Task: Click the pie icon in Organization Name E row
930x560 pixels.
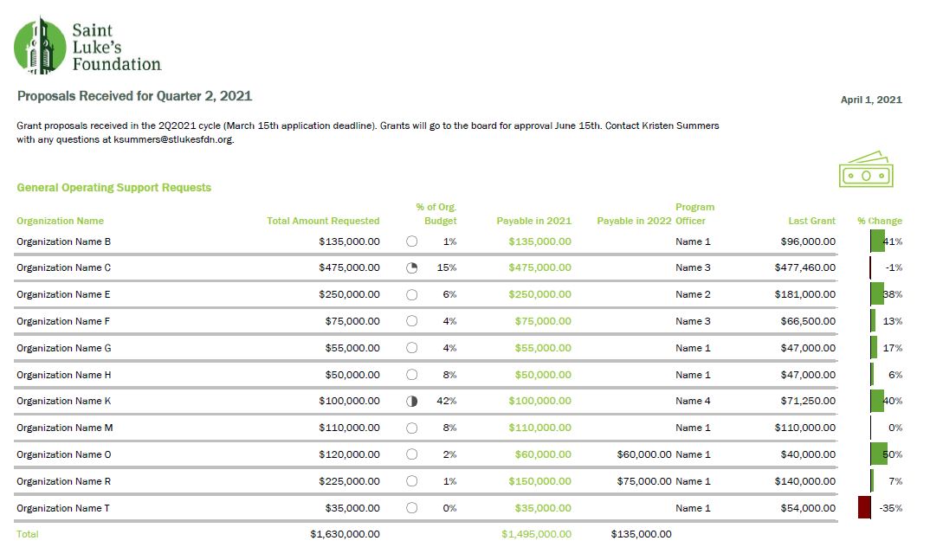Action: (411, 294)
